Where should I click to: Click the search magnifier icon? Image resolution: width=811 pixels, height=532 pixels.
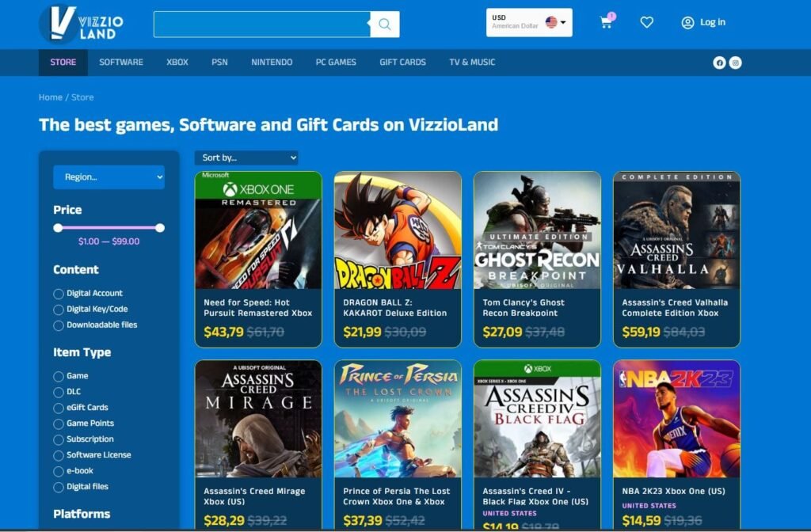coord(385,25)
